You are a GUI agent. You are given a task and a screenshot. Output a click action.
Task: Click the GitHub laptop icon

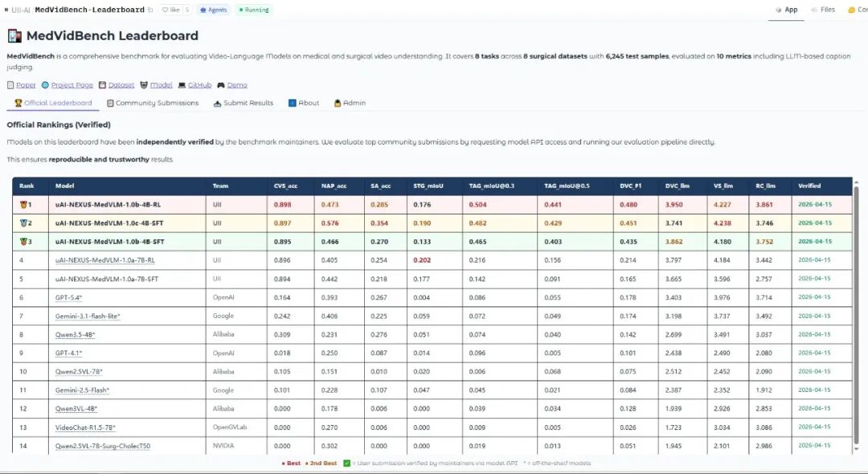182,85
